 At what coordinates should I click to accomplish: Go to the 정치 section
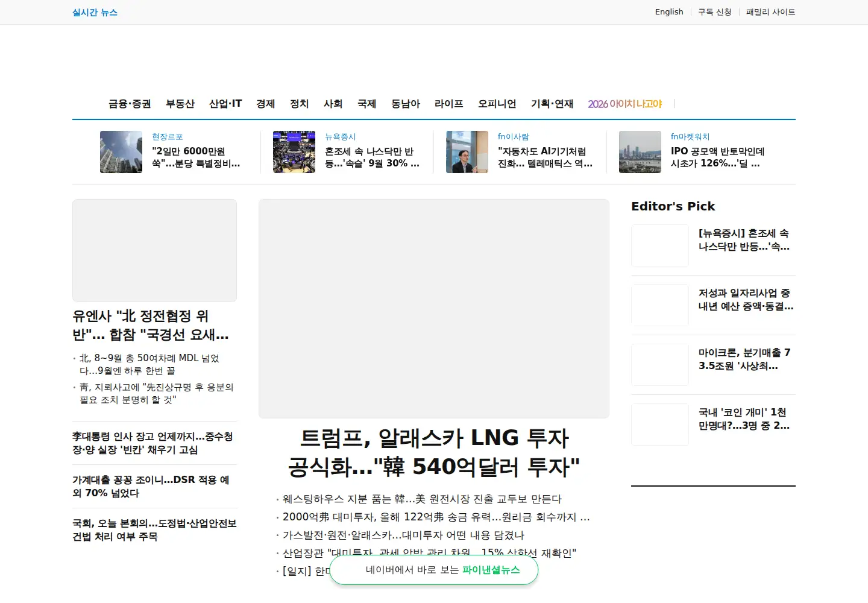(300, 104)
